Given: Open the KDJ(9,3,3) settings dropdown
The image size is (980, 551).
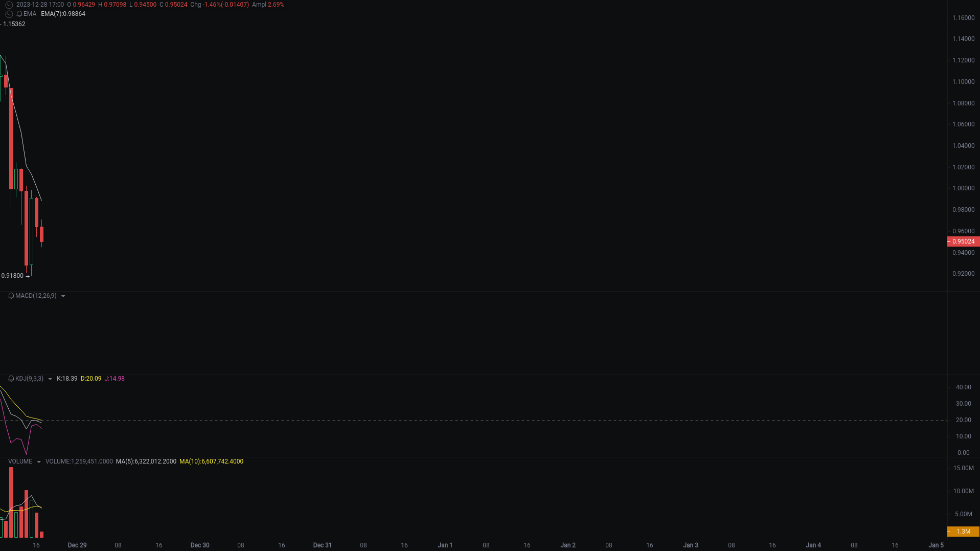Looking at the screenshot, I should click(50, 379).
